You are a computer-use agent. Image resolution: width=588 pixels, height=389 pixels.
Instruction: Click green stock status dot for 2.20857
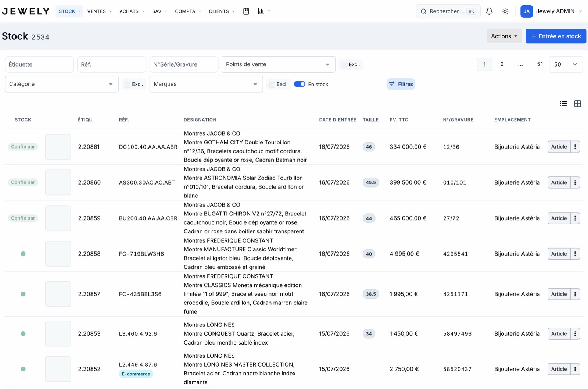click(23, 294)
